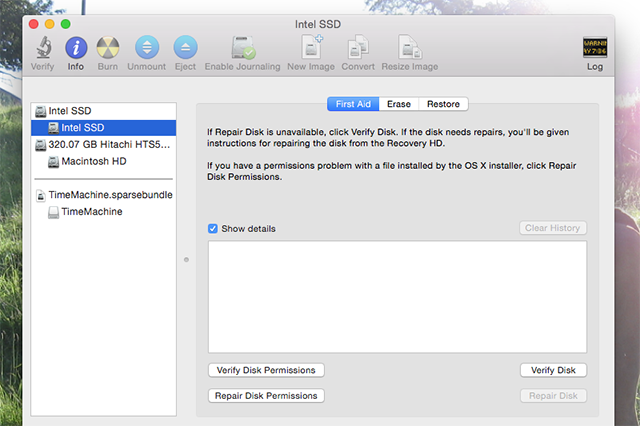Click the Clear History button
640x426 pixels.
click(553, 228)
